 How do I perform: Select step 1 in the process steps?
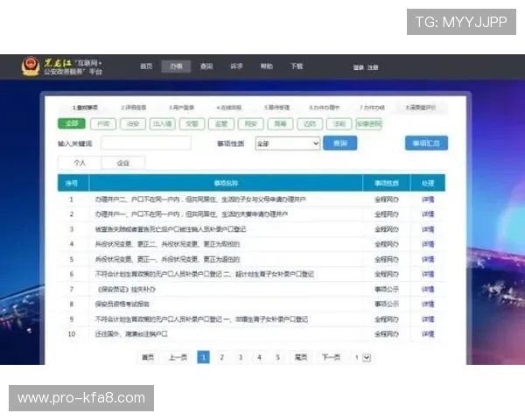click(85, 108)
